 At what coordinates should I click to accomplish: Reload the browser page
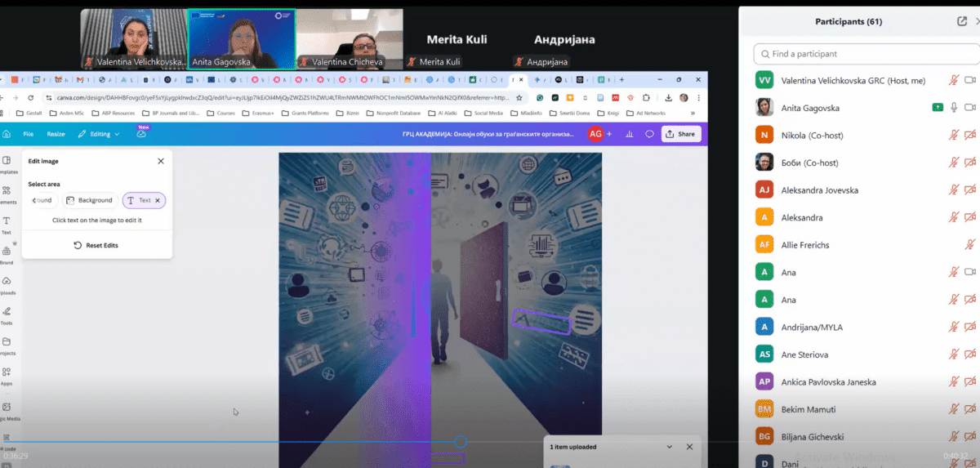(x=31, y=97)
